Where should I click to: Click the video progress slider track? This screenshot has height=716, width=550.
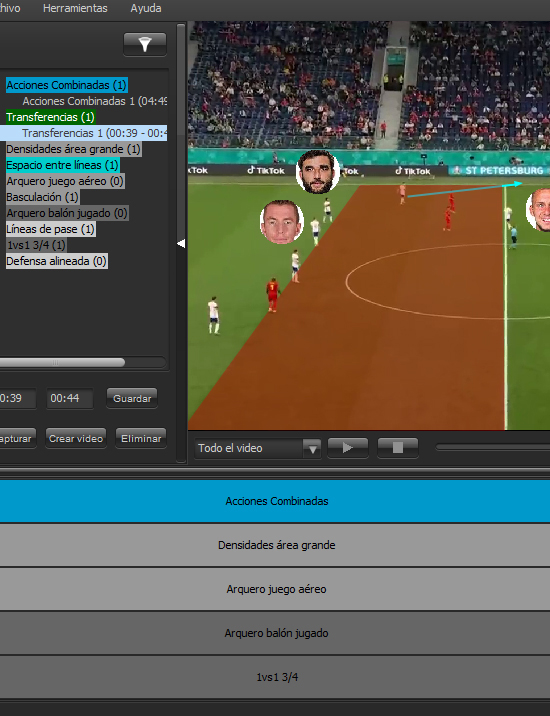[492, 448]
